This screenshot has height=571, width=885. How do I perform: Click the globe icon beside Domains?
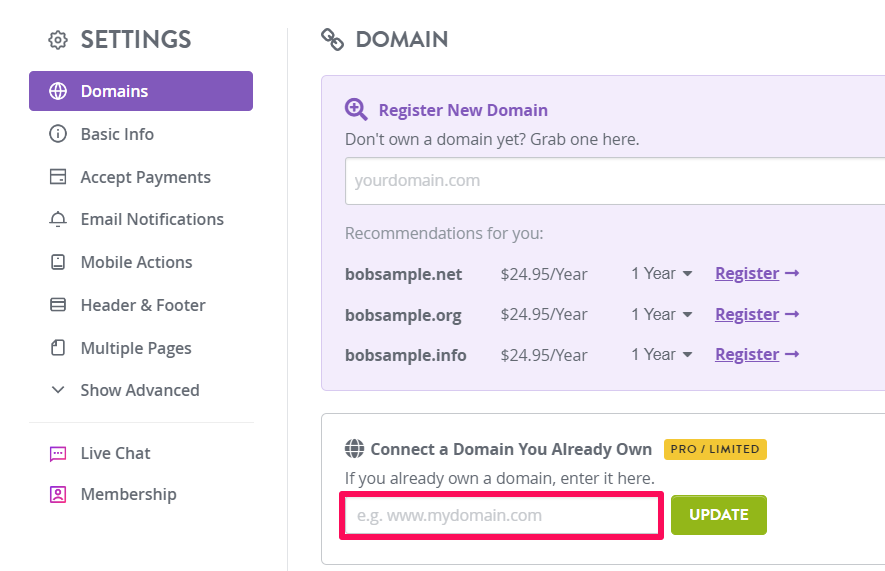[x=58, y=91]
